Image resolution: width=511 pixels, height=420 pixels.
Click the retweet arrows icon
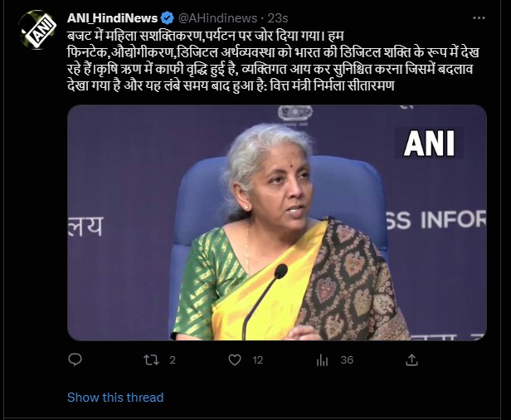151,360
